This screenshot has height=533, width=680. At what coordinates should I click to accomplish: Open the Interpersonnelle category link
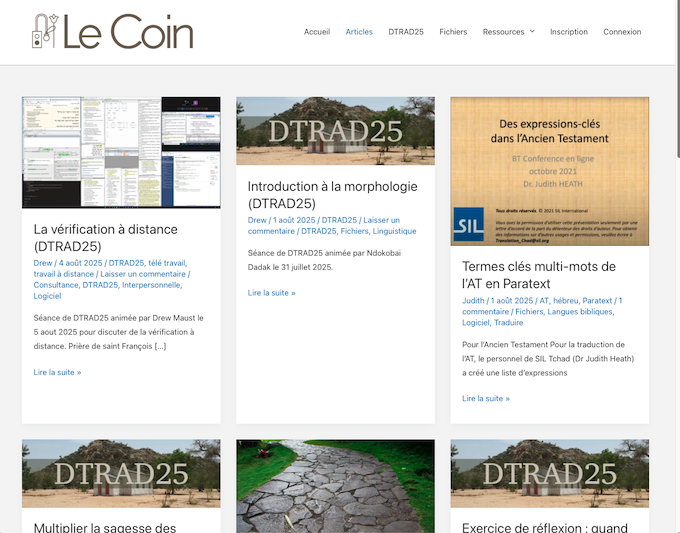coord(151,285)
